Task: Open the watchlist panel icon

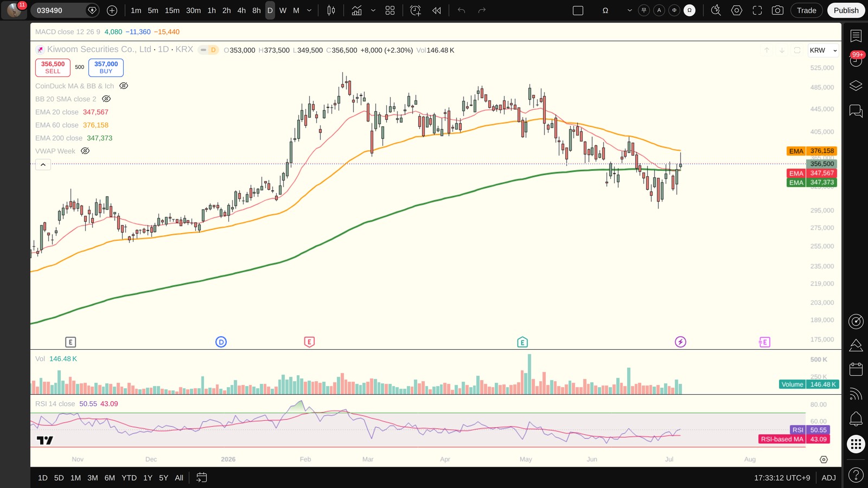Action: [x=856, y=36]
